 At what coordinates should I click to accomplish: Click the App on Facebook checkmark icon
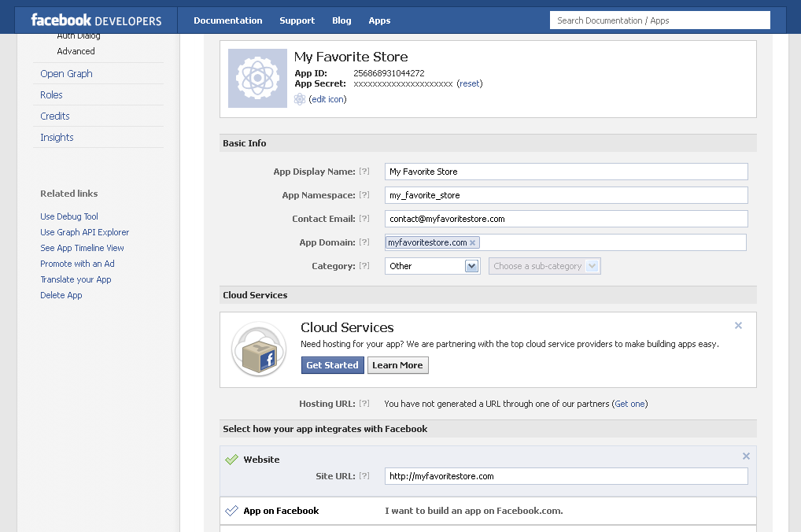232,511
